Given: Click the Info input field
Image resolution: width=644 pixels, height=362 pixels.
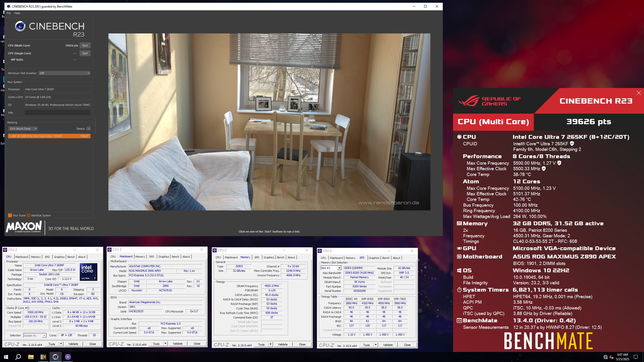Looking at the screenshot, I should pyautogui.click(x=57, y=113).
